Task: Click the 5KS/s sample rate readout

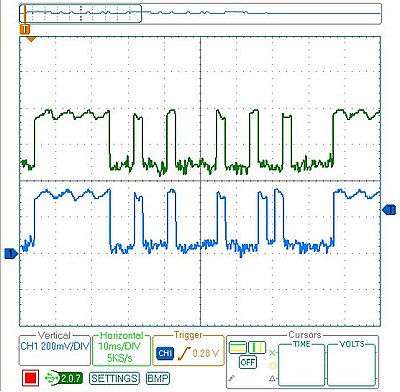Action: (x=120, y=358)
